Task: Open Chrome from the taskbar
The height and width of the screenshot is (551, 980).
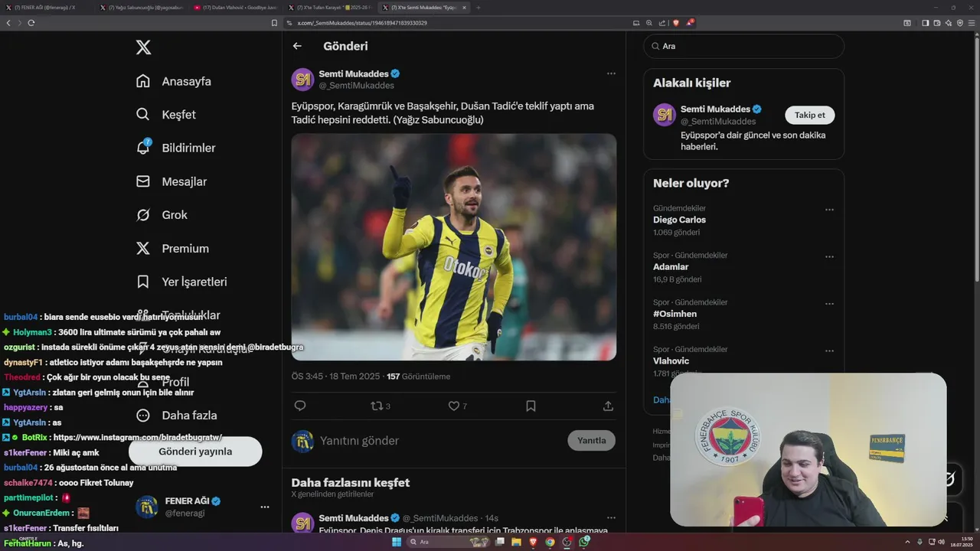Action: pos(550,542)
